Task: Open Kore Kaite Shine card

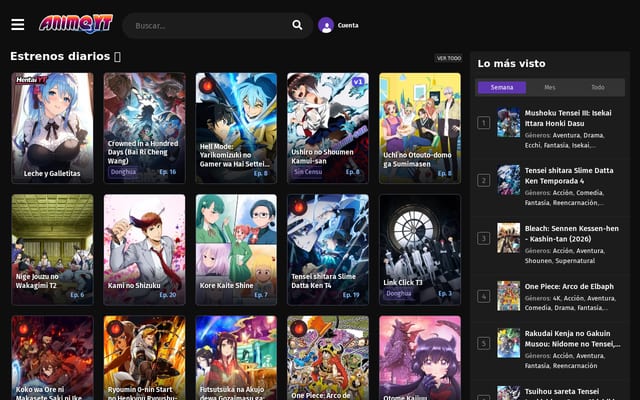Action: click(236, 250)
